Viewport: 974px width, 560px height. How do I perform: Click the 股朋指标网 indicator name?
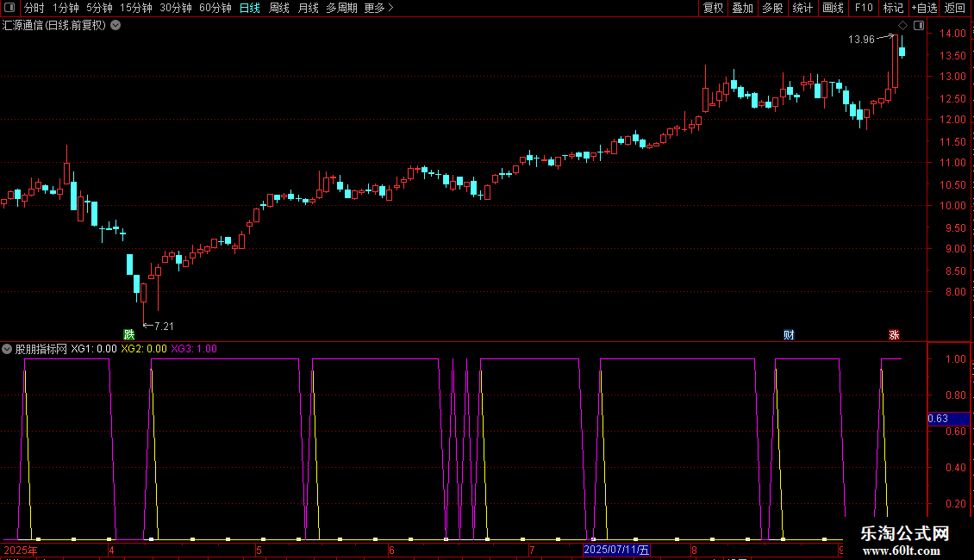tap(41, 349)
